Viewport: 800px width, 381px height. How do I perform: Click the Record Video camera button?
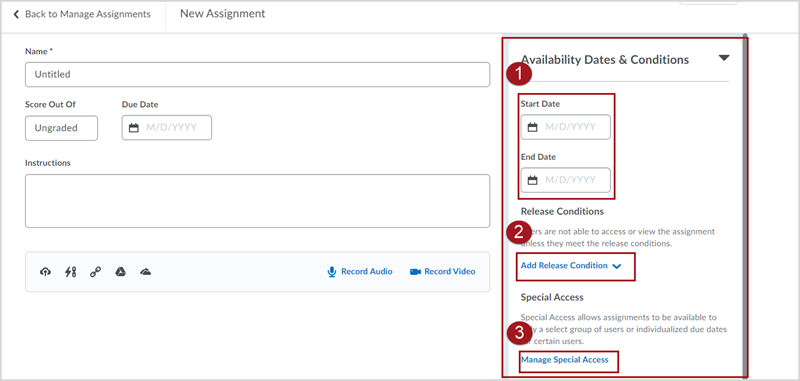(x=442, y=271)
